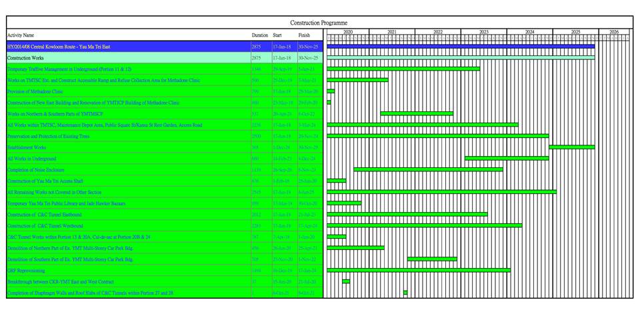Click the GRF Reprovisioning activity name
The width and height of the screenshot is (644, 312).
(x=26, y=271)
